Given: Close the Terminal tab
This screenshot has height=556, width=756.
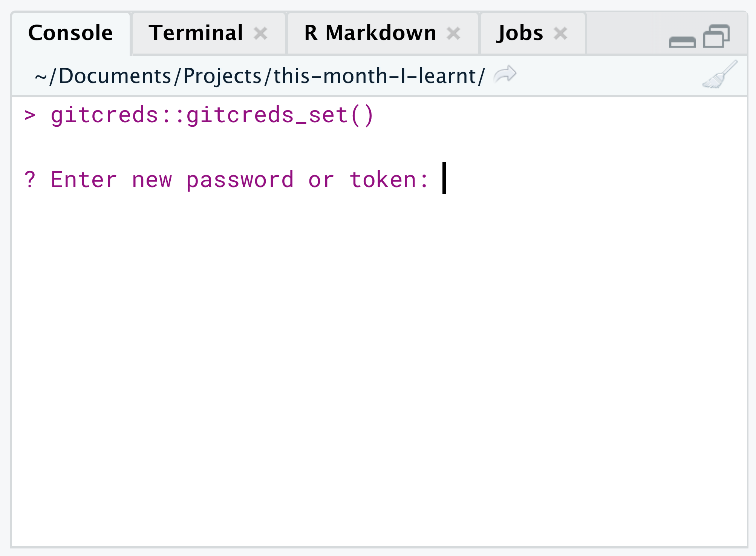Looking at the screenshot, I should [260, 34].
